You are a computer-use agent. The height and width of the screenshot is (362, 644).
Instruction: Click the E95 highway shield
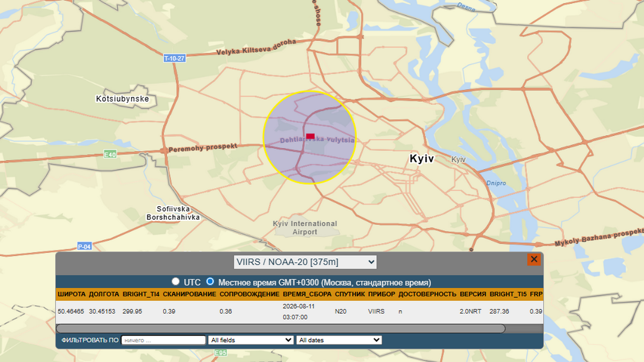pos(220,353)
